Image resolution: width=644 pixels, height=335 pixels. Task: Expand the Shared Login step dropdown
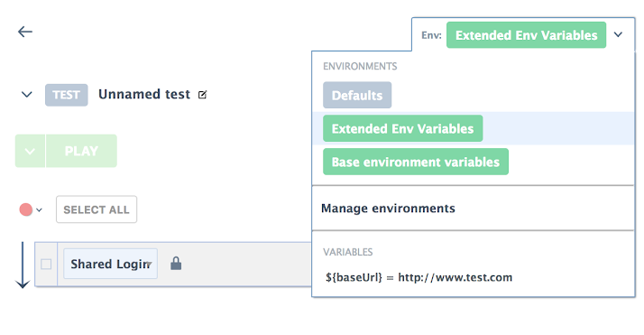pos(149,265)
